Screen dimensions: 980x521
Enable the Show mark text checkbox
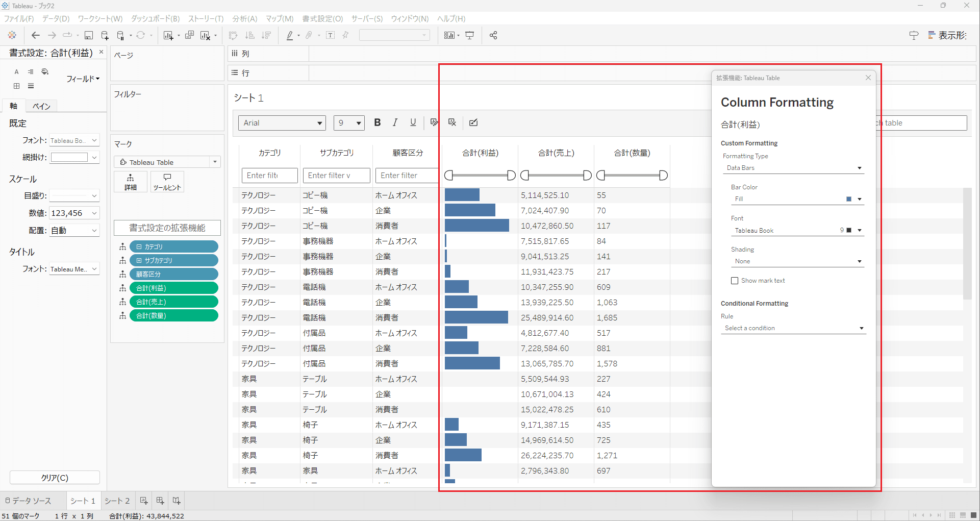pos(735,280)
